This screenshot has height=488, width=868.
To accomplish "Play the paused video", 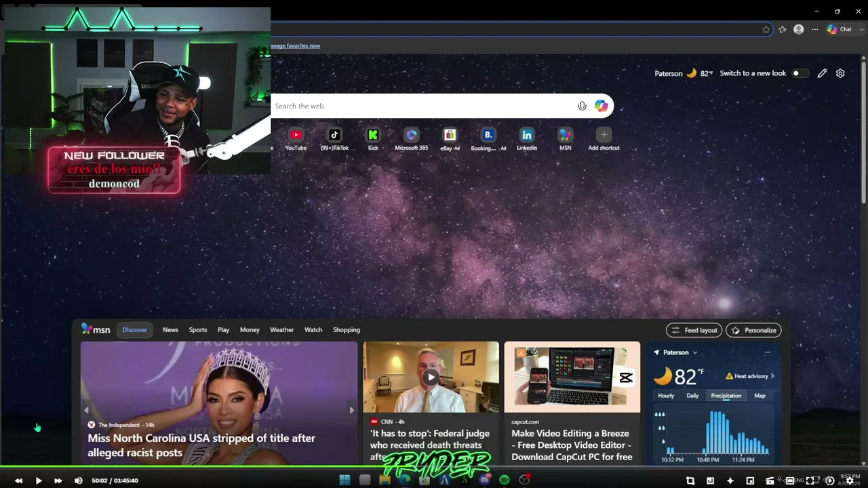I will pos(39,481).
